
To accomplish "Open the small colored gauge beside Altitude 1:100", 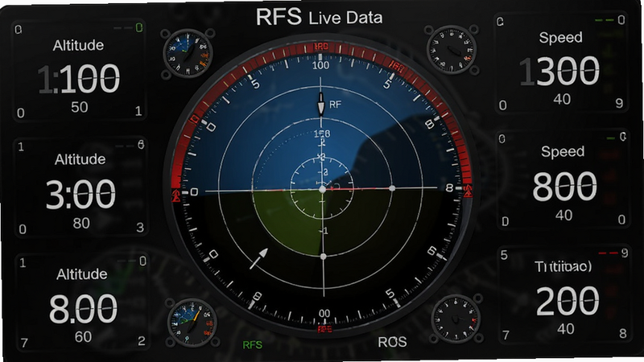I will tap(188, 53).
